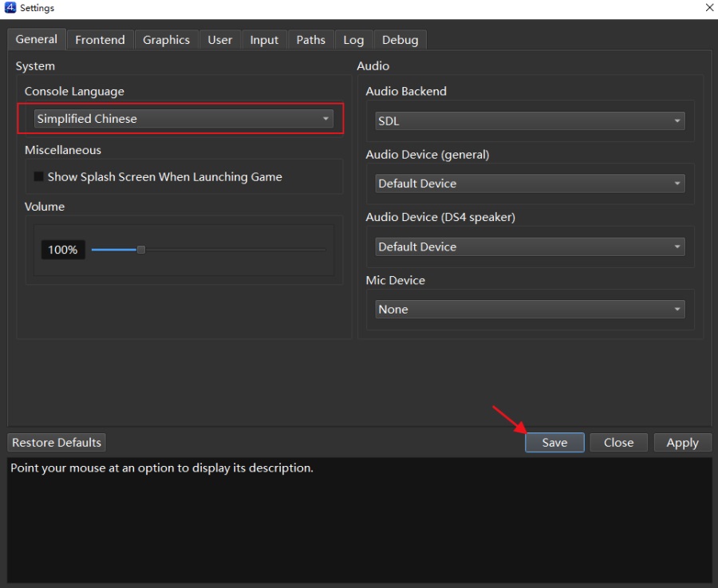Expand the Audio Backend SDL dropdown
Viewport: 718px width, 588px height.
coord(530,121)
